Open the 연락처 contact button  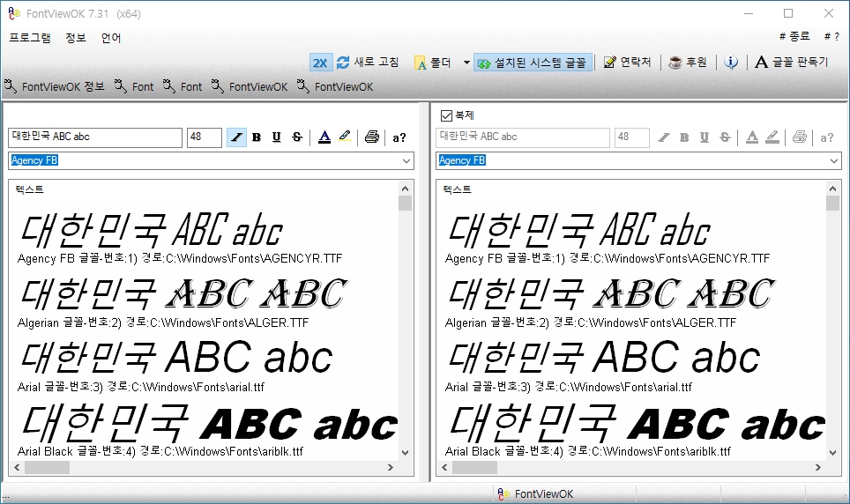point(627,63)
